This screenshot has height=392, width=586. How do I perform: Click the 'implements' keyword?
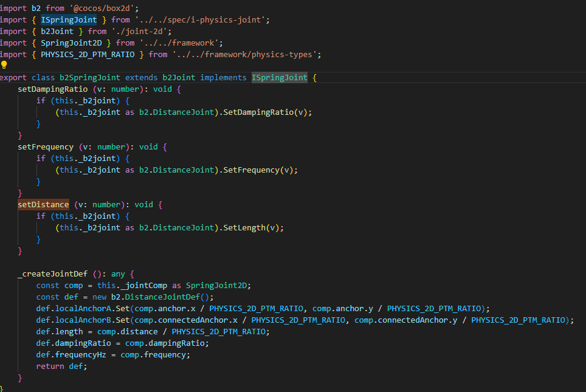tap(223, 78)
